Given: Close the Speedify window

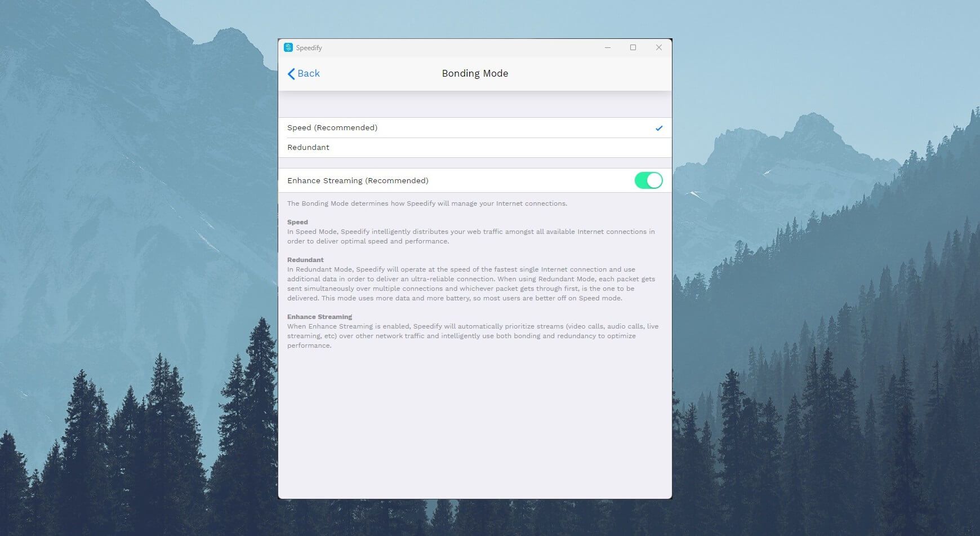Looking at the screenshot, I should pyautogui.click(x=659, y=47).
